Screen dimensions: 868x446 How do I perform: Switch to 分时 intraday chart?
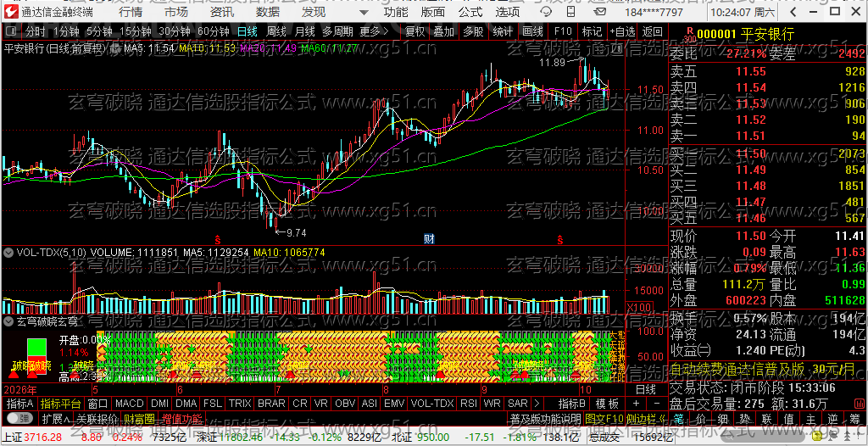[36, 31]
